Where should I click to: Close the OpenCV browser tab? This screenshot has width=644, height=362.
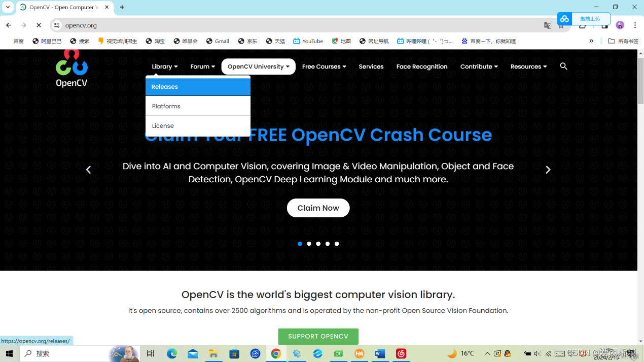[x=106, y=7]
